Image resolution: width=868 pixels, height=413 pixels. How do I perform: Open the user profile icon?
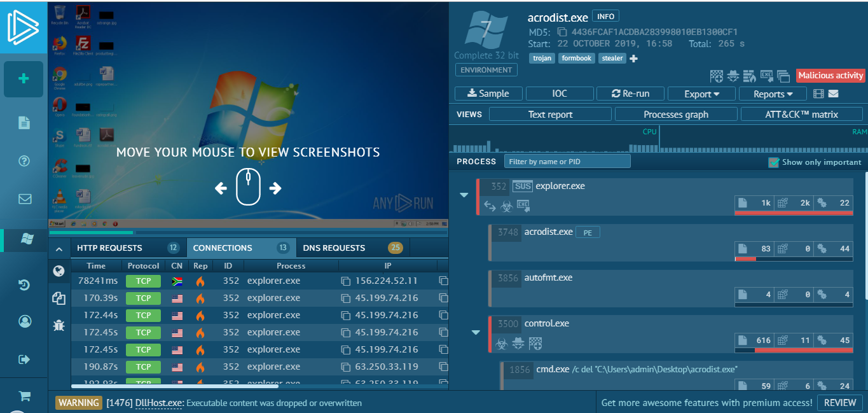25,321
